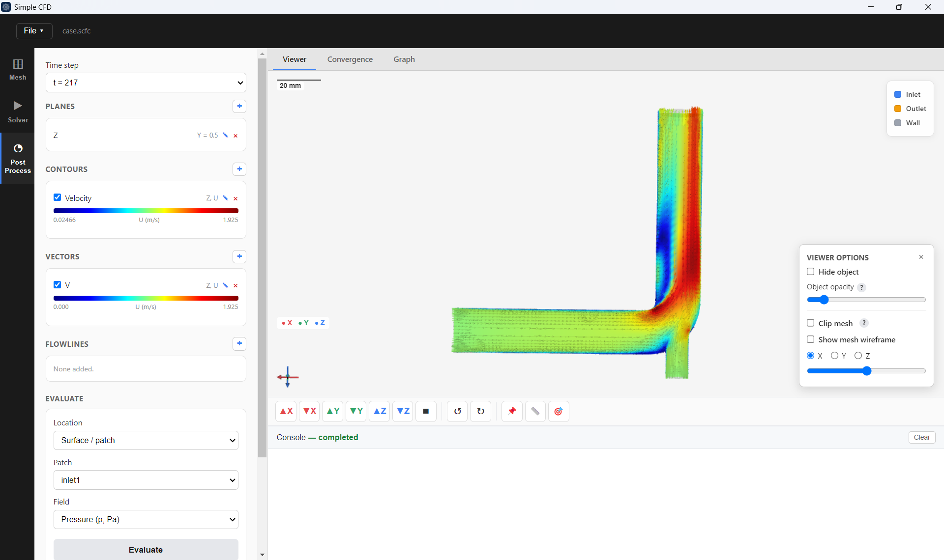944x560 pixels.
Task: Open the Mesh sidebar section
Action: 18,69
